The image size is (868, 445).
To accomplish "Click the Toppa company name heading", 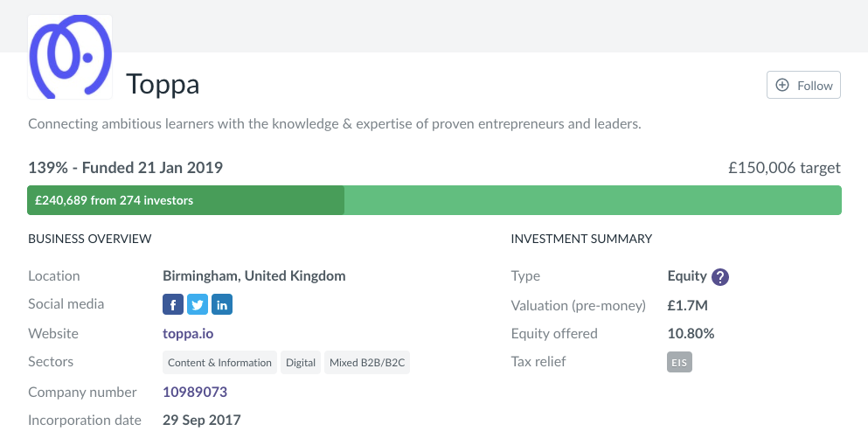I will (163, 84).
